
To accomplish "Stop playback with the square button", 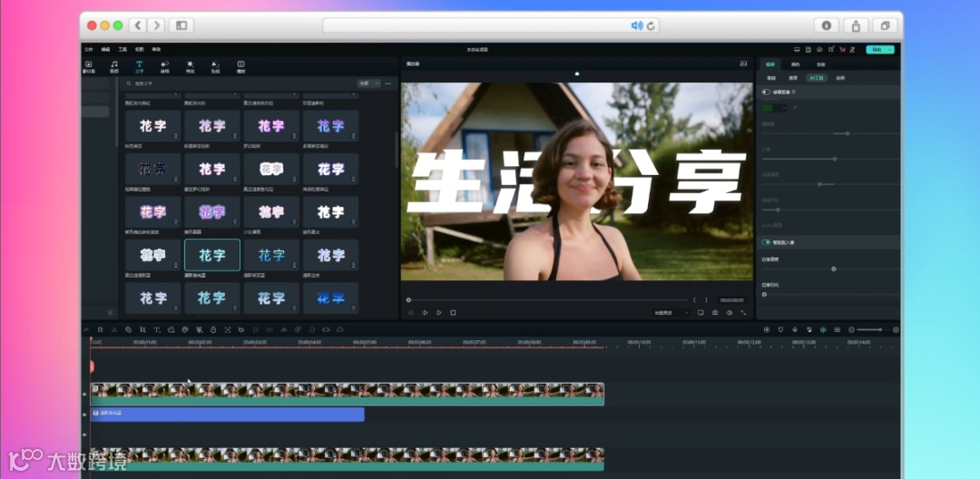I will click(x=453, y=312).
